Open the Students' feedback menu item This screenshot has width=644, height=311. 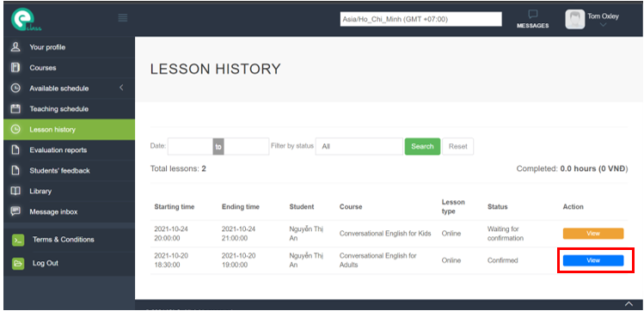69,171
